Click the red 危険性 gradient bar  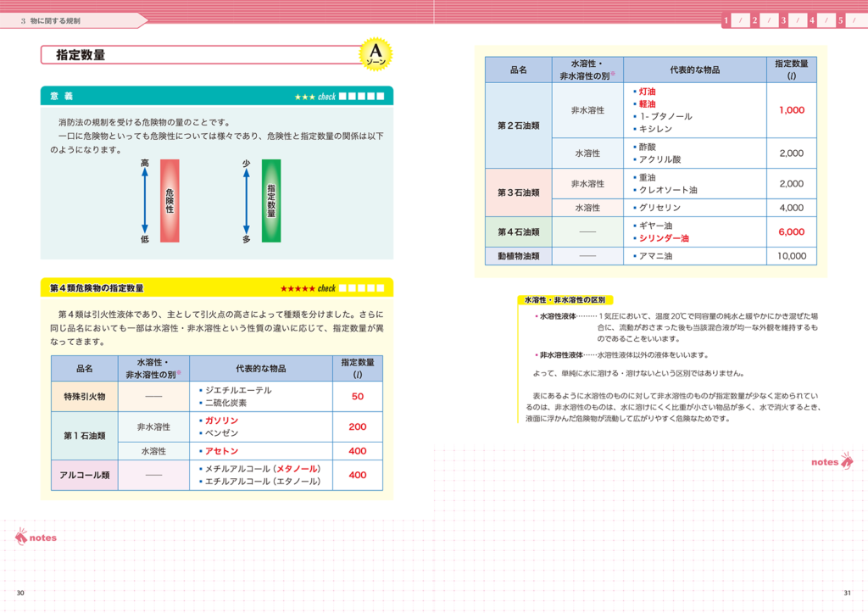click(x=170, y=201)
